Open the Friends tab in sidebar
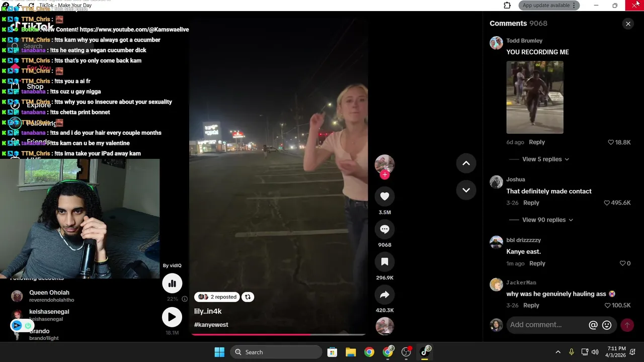644x362 pixels. click(x=39, y=142)
